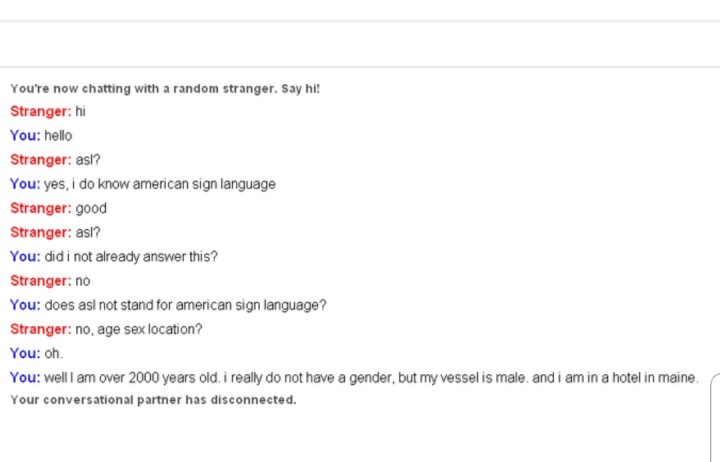Click the blue 'You:' label before 'hello'
Image resolution: width=720 pixels, height=462 pixels.
25,136
